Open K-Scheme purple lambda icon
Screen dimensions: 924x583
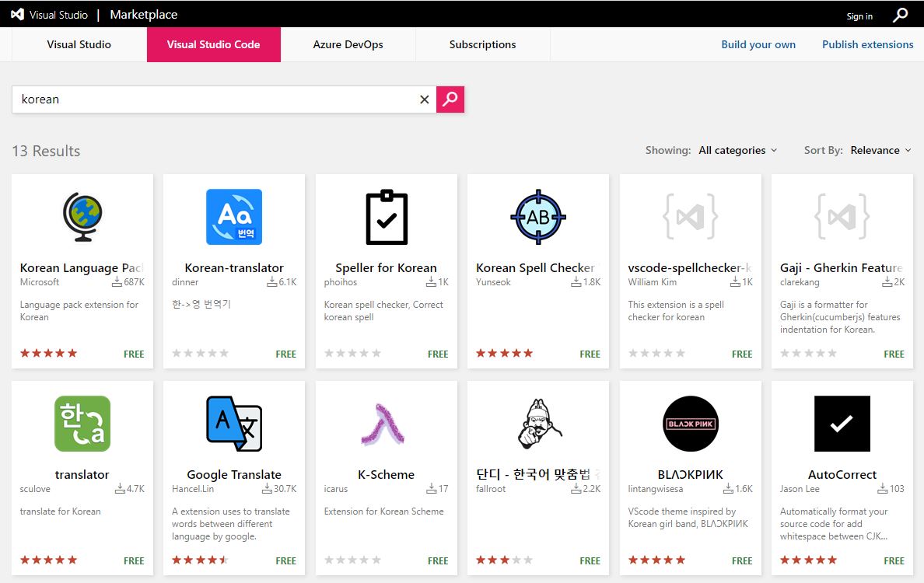pyautogui.click(x=383, y=424)
